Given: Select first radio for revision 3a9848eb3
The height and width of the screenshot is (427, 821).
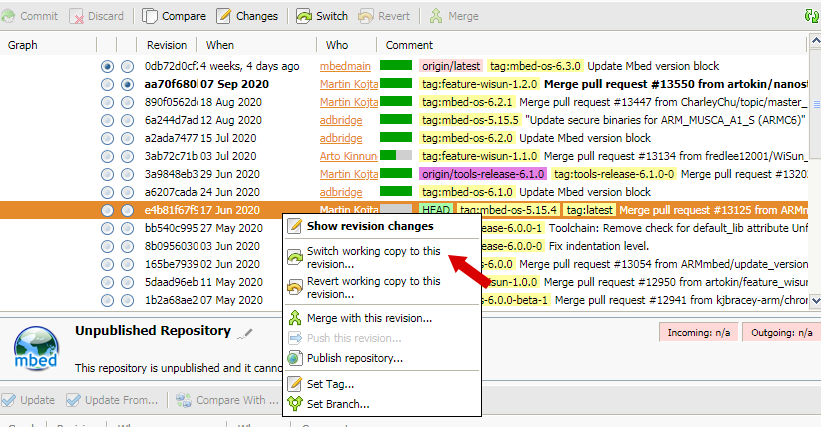Looking at the screenshot, I should pyautogui.click(x=107, y=174).
